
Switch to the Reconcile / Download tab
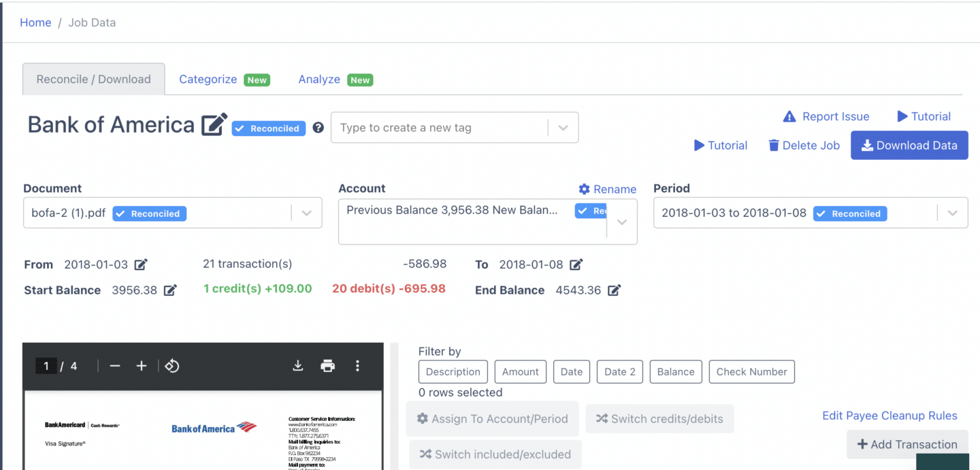point(94,79)
